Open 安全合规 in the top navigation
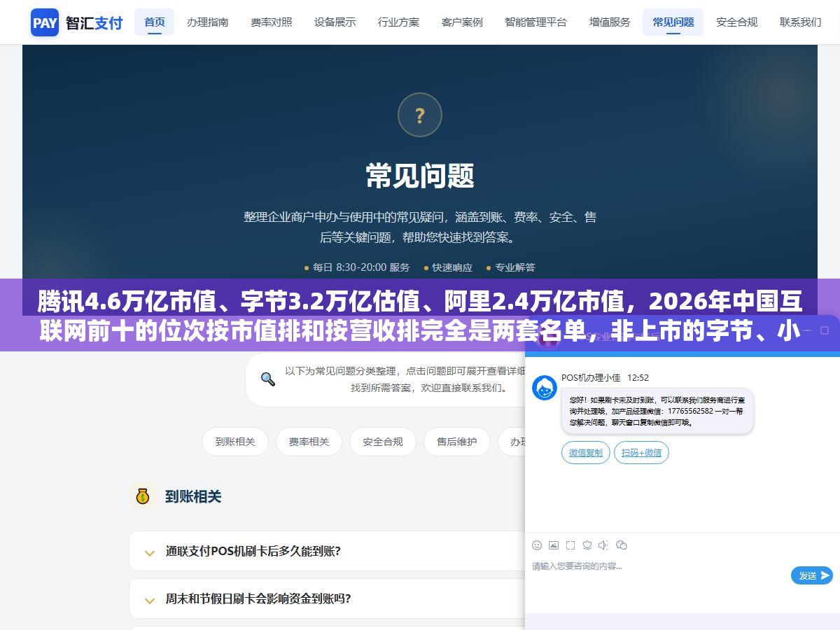This screenshot has width=840, height=630. [x=736, y=22]
